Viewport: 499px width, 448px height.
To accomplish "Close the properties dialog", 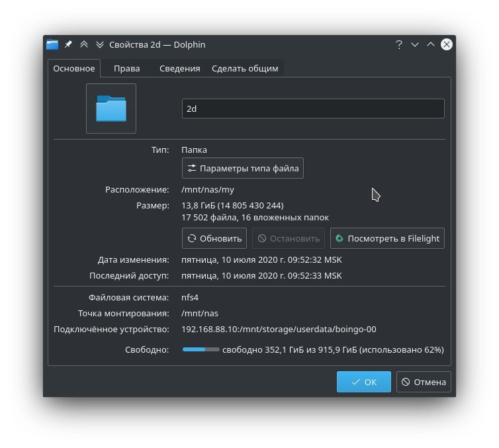I will tap(447, 44).
